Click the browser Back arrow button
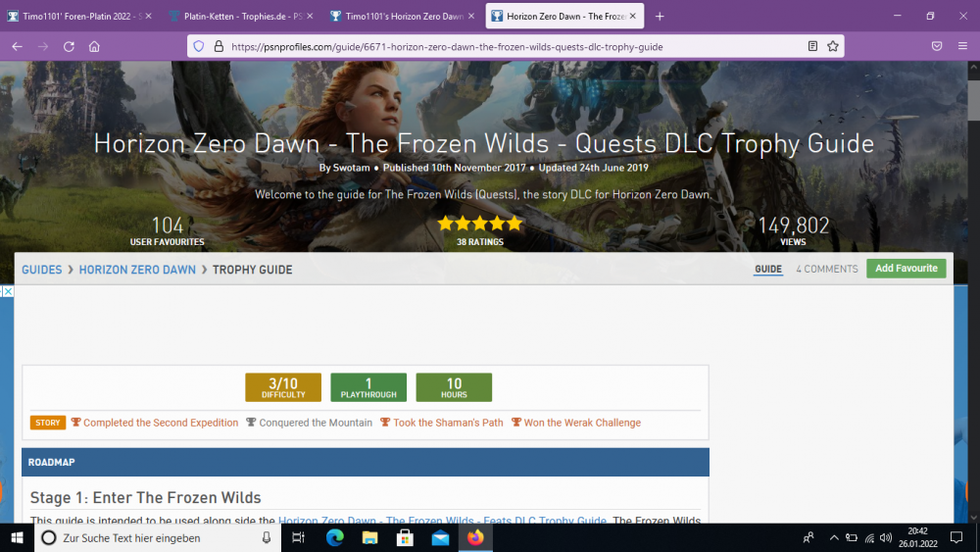Viewport: 980px width, 552px height. click(x=17, y=46)
